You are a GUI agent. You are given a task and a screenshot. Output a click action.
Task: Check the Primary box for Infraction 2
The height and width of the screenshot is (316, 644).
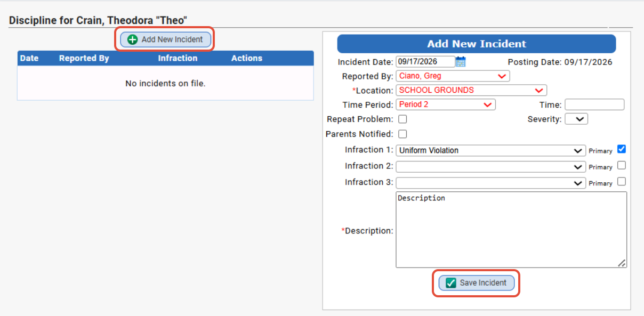[622, 165]
